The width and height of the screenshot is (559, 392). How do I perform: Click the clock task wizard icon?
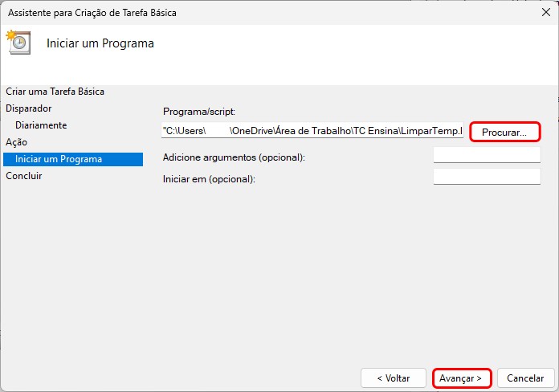pyautogui.click(x=18, y=43)
